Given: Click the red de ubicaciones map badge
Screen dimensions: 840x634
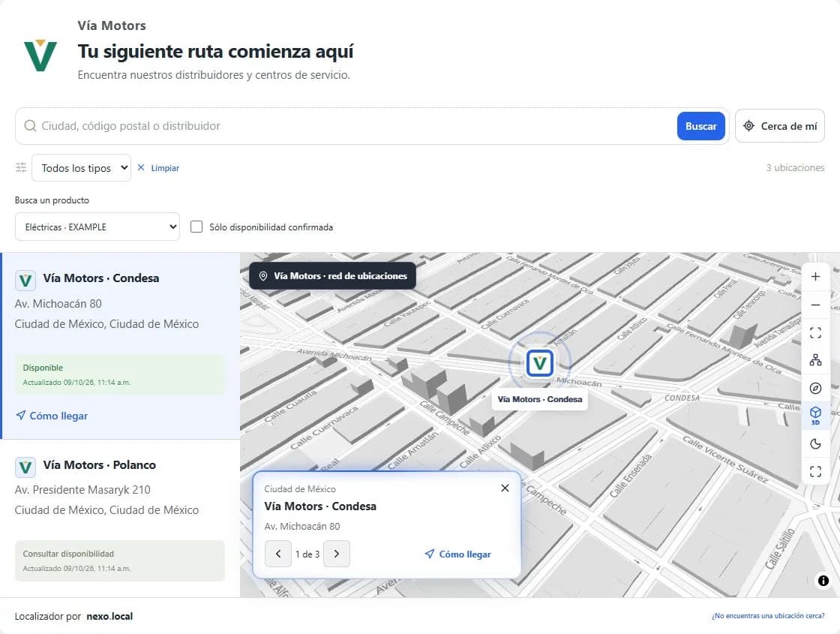Looking at the screenshot, I should (333, 276).
